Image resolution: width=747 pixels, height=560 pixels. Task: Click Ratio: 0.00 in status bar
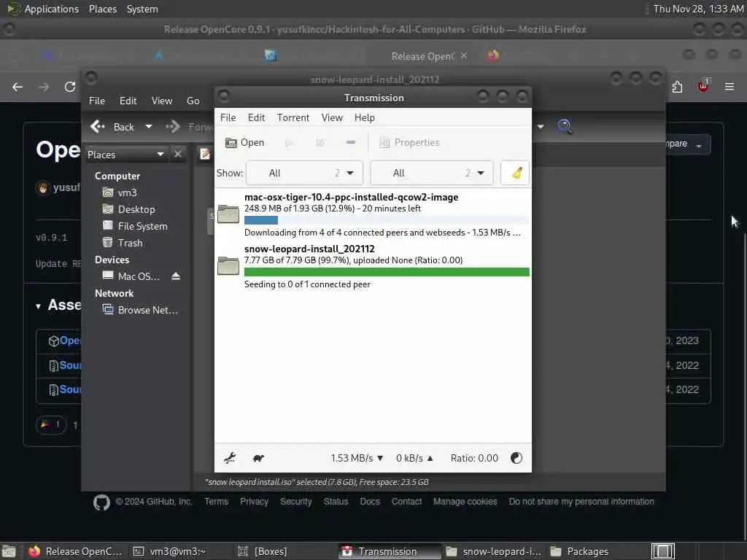[x=474, y=458]
